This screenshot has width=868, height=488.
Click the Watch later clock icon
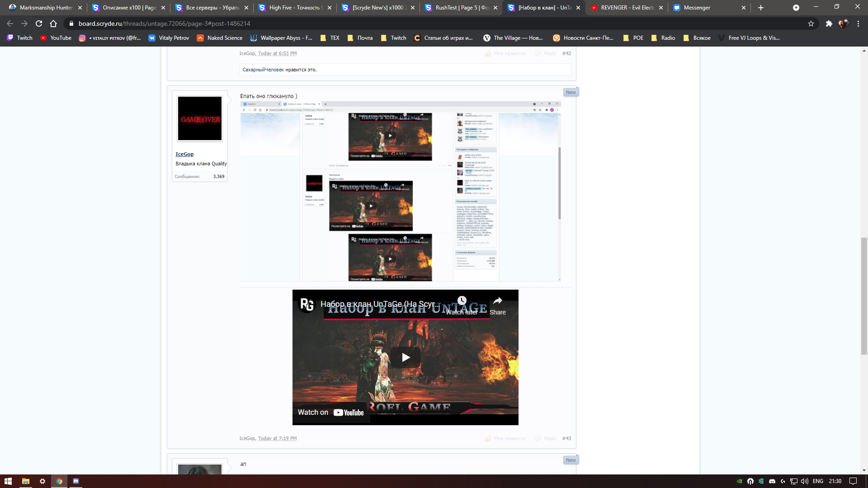(462, 301)
